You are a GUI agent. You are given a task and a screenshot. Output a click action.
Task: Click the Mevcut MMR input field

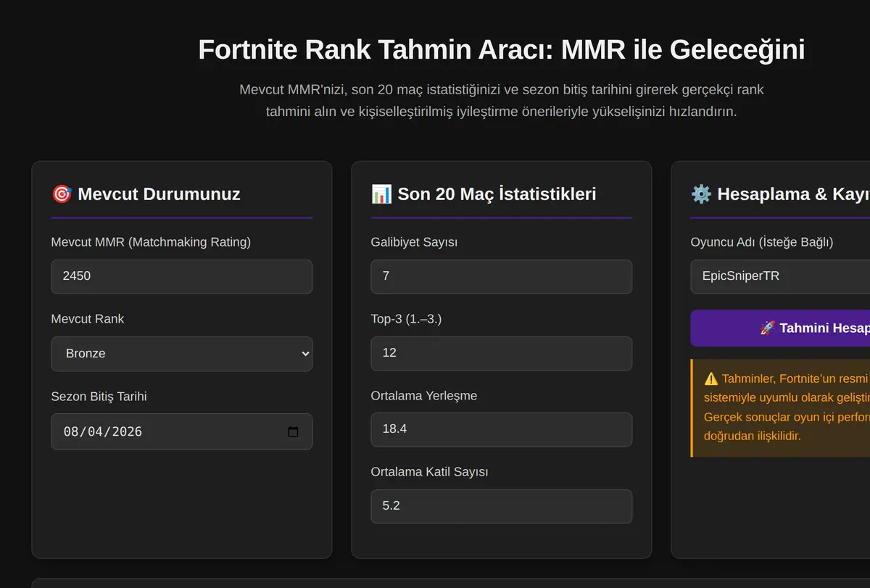tap(181, 276)
